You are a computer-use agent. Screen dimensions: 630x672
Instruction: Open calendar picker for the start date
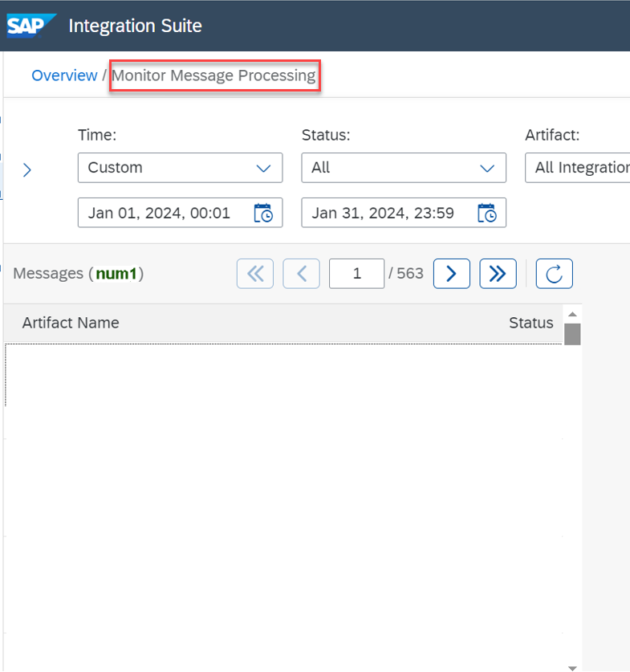point(263,213)
